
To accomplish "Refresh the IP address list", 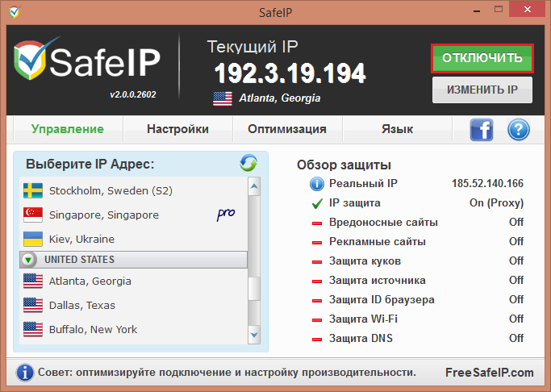I will 248,163.
